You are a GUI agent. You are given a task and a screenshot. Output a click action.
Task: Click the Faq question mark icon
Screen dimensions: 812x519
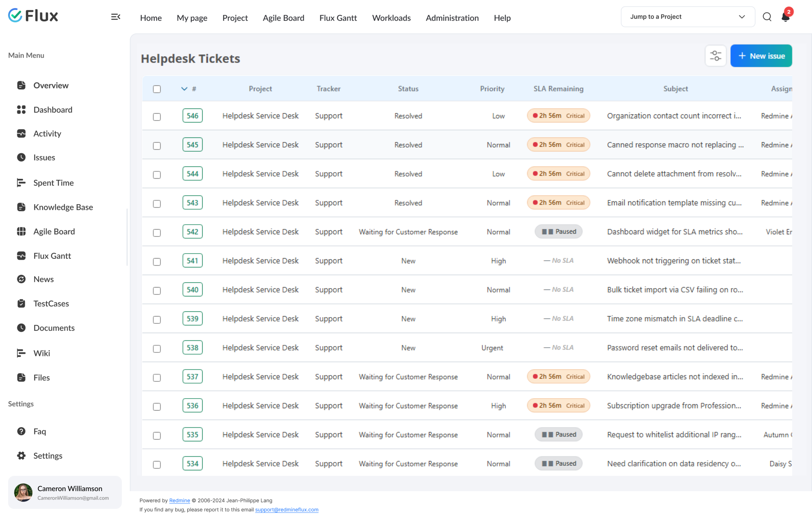[21, 431]
